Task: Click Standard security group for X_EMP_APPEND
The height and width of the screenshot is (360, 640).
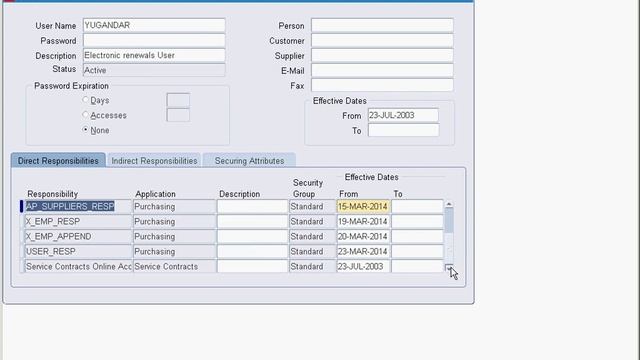Action: tap(313, 237)
